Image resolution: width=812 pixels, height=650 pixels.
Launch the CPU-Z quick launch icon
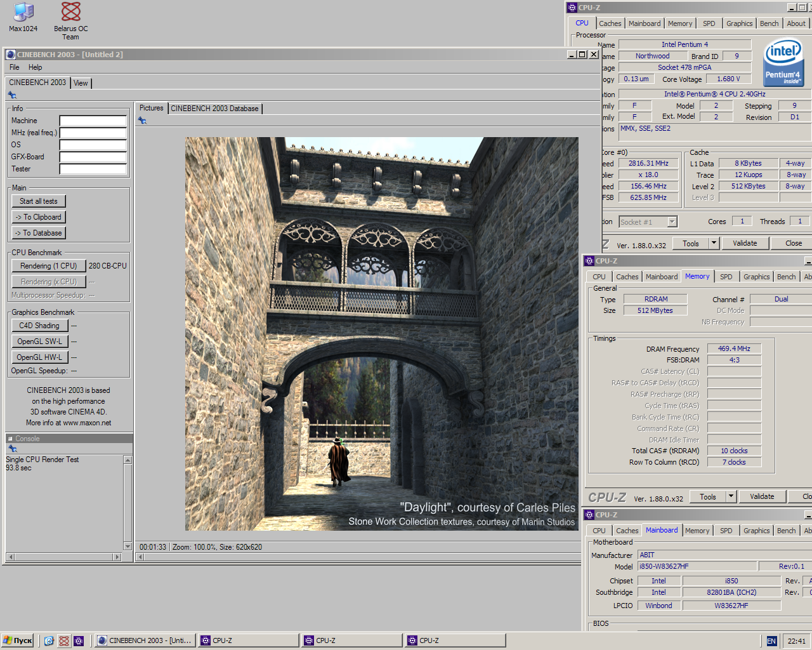point(79,641)
